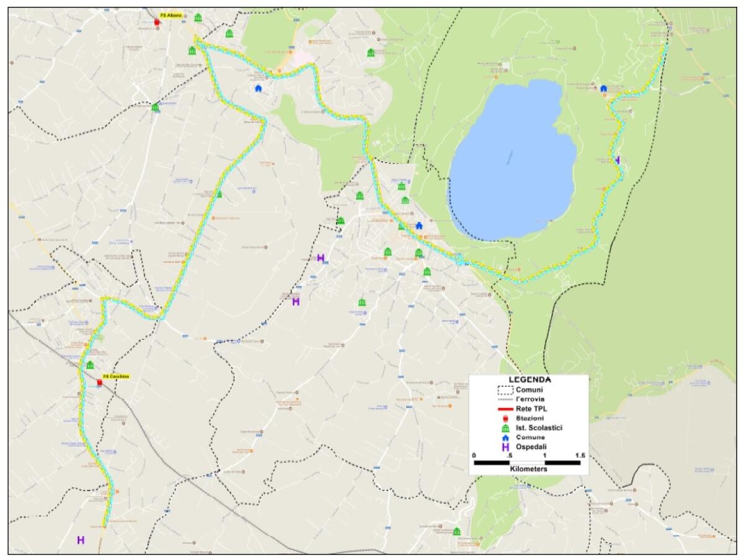The image size is (744, 560).
Task: Click the green Ist. Scolastici symbol in legend
Action: point(505,428)
